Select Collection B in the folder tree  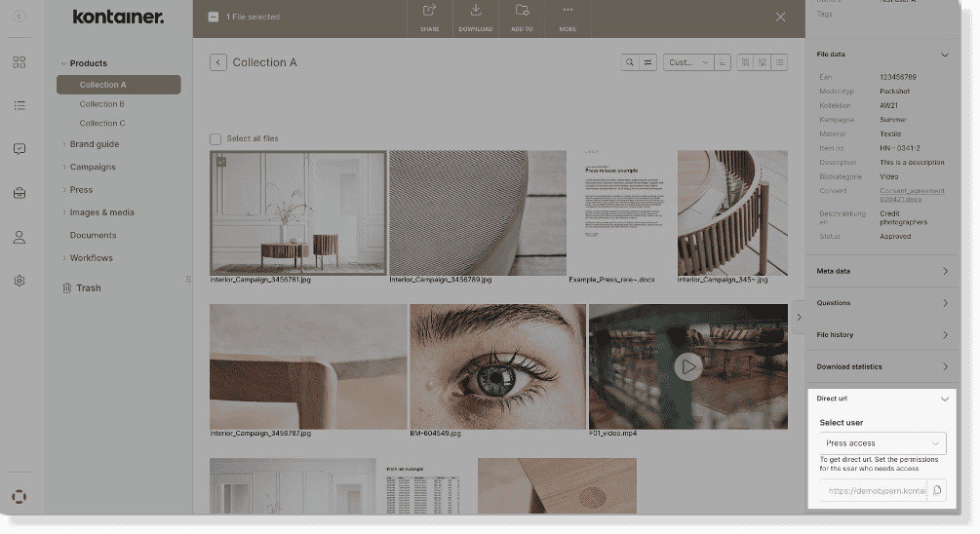(x=102, y=104)
